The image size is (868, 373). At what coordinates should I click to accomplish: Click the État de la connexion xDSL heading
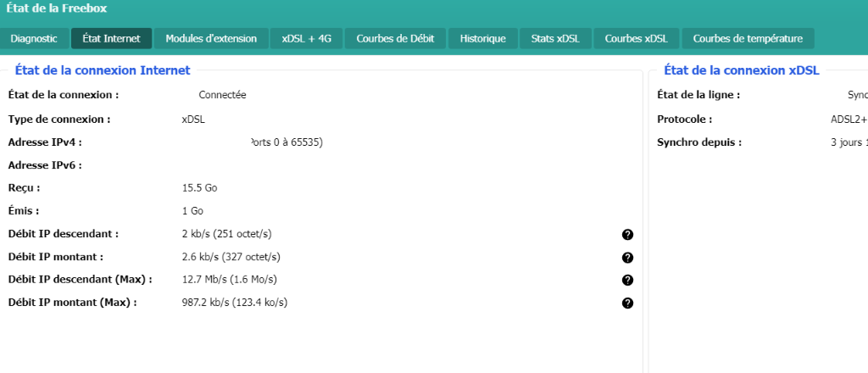(741, 70)
